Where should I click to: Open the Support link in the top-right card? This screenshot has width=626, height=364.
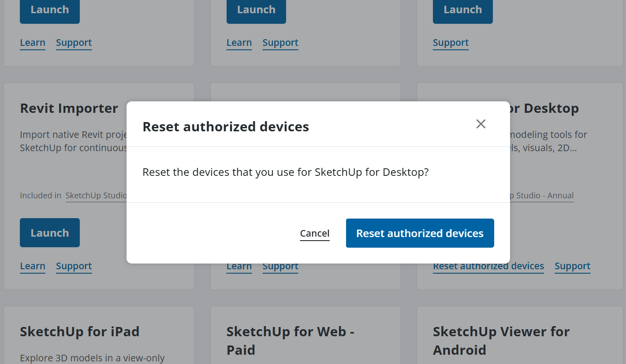pos(451,42)
